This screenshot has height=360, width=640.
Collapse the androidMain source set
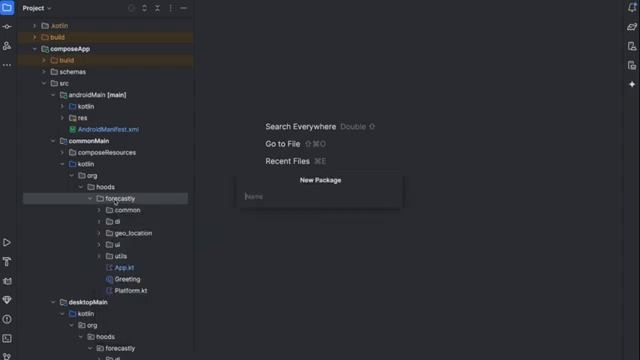coord(53,95)
